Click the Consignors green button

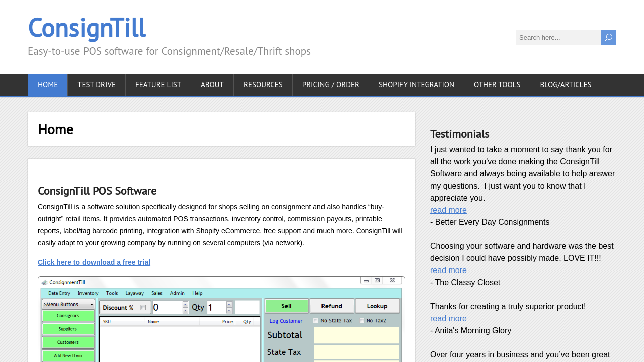pyautogui.click(x=68, y=316)
